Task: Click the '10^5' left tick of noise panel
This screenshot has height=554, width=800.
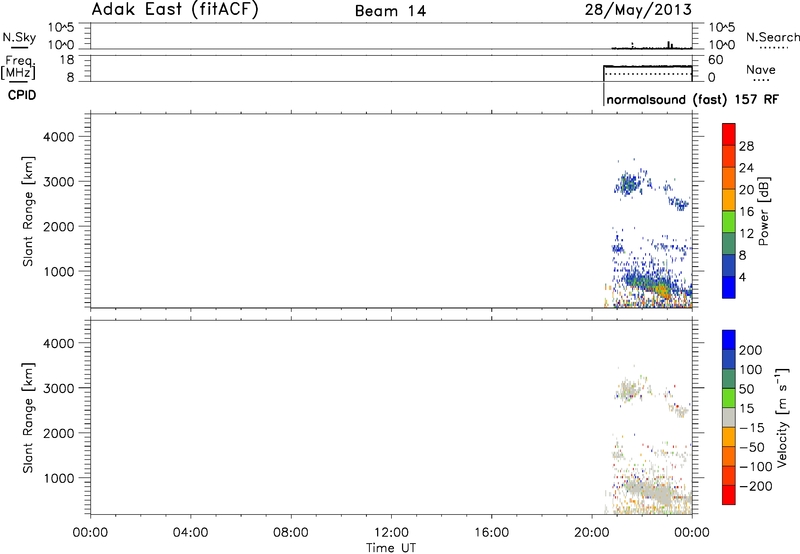Action: point(61,28)
